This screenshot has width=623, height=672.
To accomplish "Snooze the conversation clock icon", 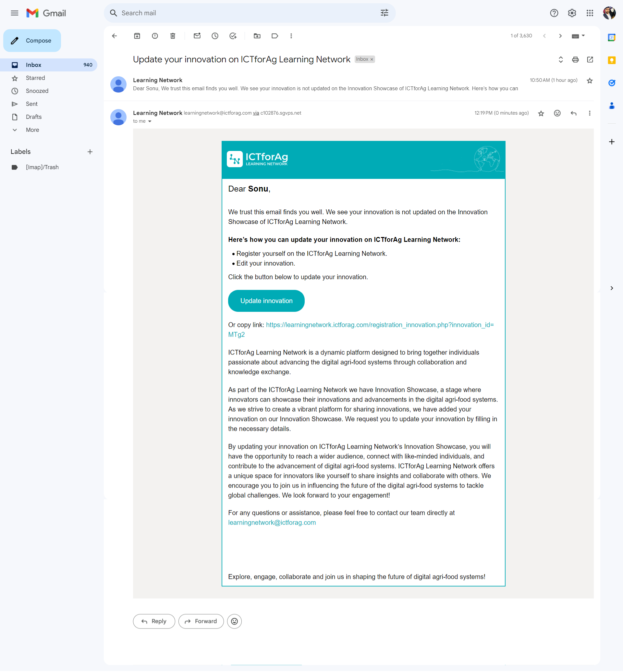I will point(215,36).
